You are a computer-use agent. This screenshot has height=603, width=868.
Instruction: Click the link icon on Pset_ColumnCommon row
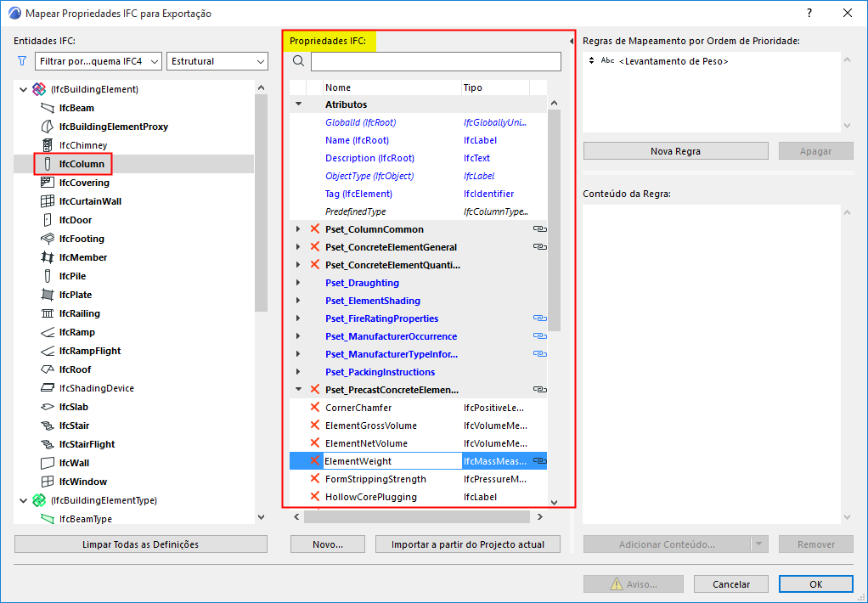[x=539, y=228]
